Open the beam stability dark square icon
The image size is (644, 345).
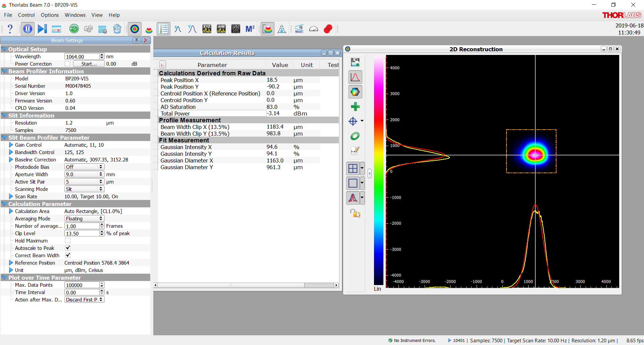click(236, 29)
